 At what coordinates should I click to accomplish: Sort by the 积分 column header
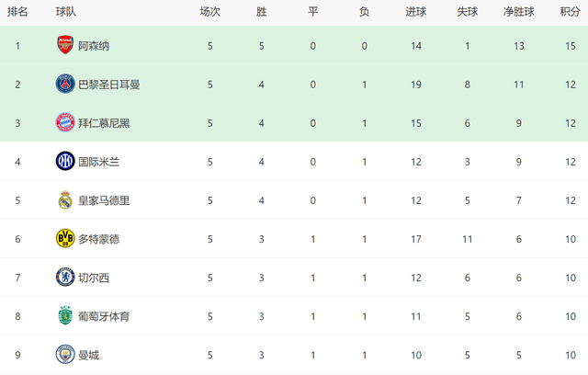570,12
